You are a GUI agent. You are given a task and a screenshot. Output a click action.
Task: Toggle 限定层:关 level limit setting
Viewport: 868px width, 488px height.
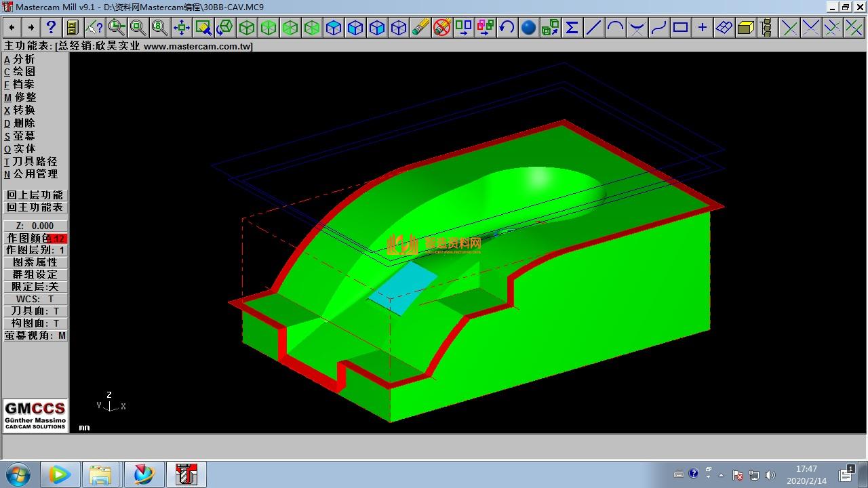pos(35,287)
